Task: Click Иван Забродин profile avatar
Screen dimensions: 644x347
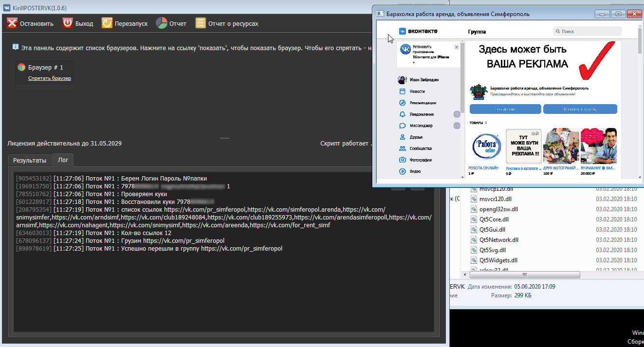Action: (x=402, y=80)
